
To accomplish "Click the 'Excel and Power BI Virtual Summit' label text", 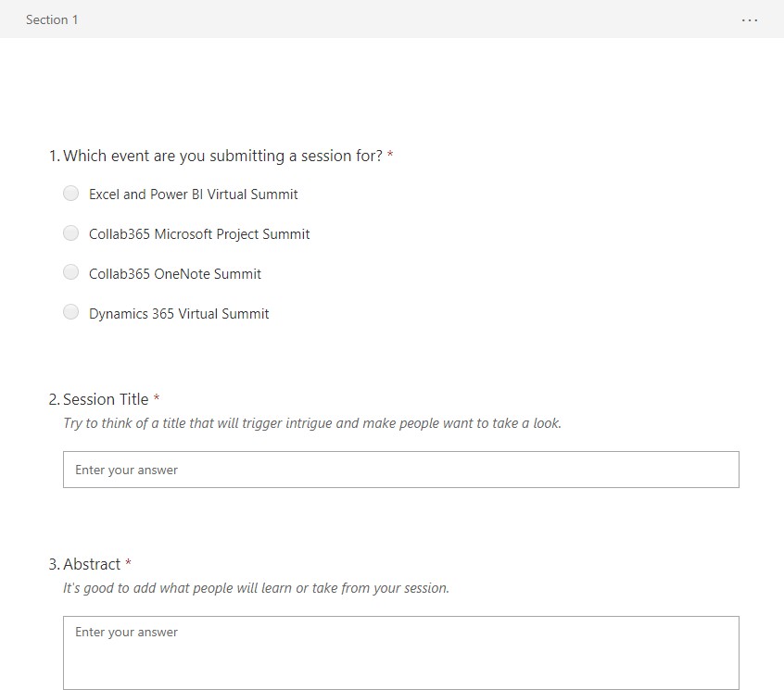I will pos(193,194).
